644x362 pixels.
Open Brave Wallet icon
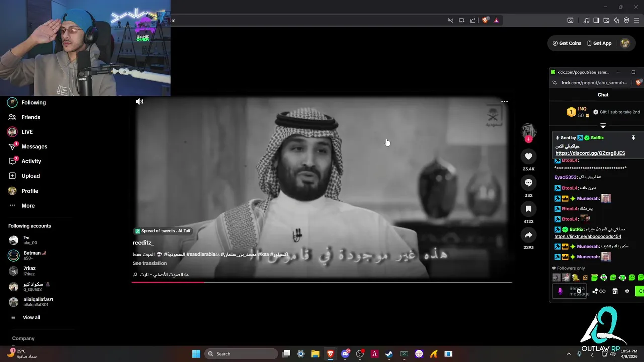pyautogui.click(x=606, y=20)
